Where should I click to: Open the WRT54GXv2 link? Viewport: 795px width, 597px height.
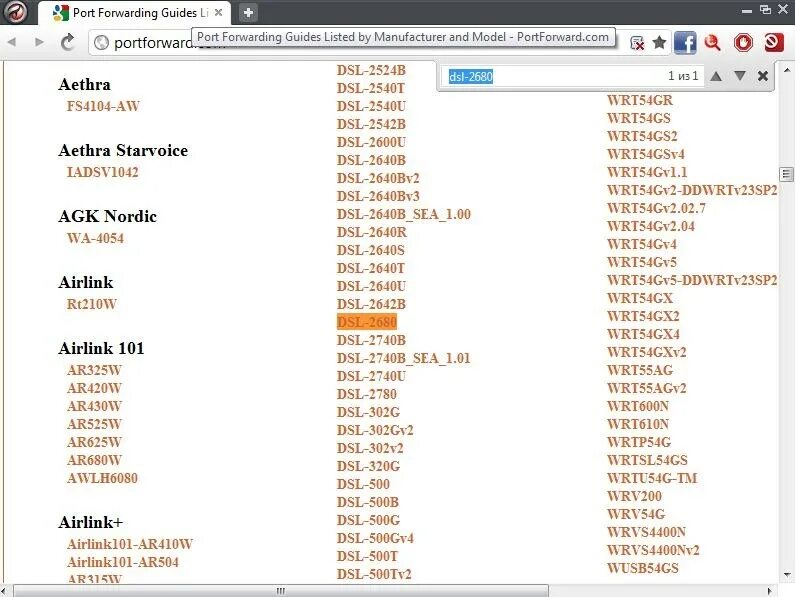(x=646, y=352)
